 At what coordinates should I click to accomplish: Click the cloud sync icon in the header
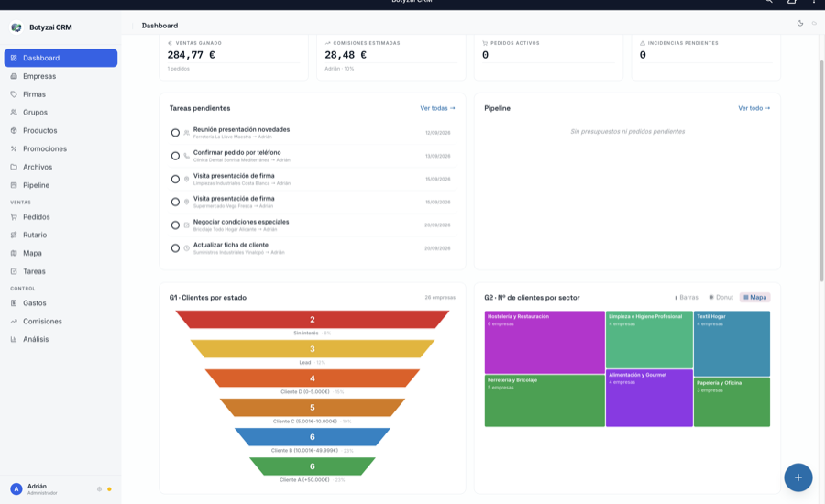814,23
